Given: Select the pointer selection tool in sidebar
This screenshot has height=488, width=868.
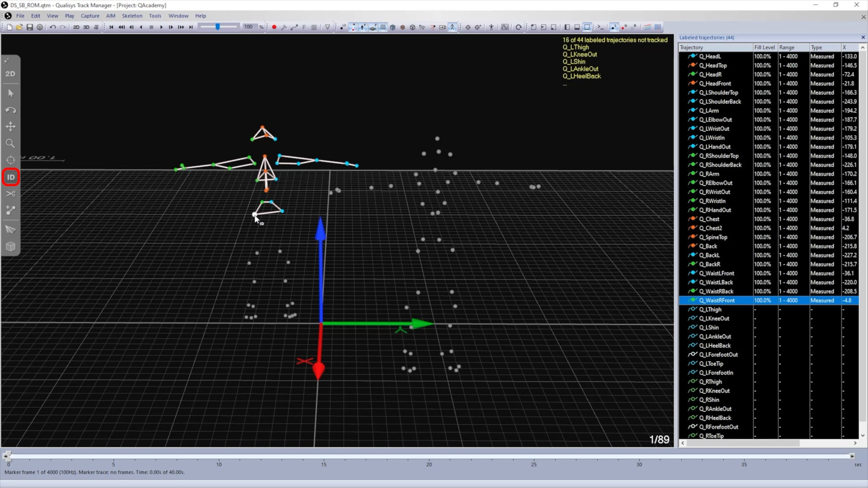Looking at the screenshot, I should 11,93.
